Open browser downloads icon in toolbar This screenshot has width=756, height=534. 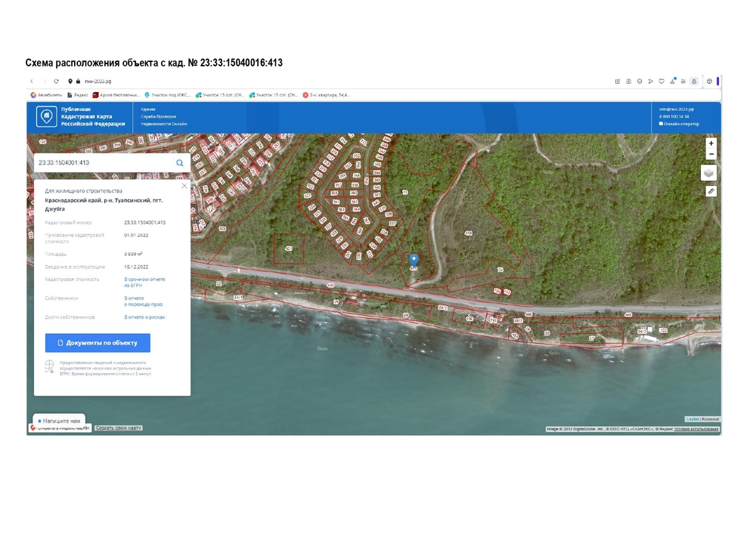(x=672, y=82)
